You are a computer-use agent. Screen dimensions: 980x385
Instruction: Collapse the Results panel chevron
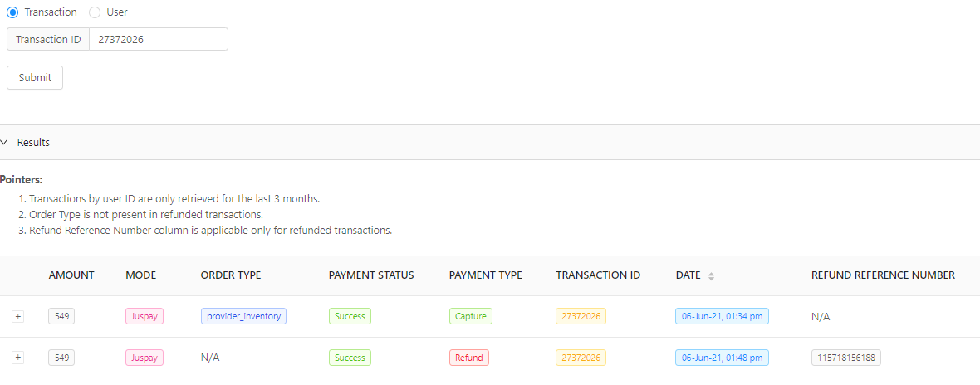[x=4, y=142]
